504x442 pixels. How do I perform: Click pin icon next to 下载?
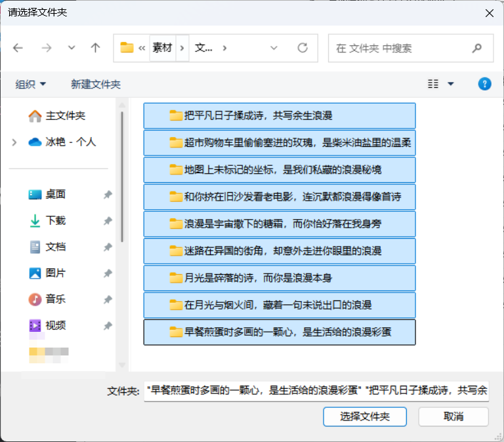108,221
